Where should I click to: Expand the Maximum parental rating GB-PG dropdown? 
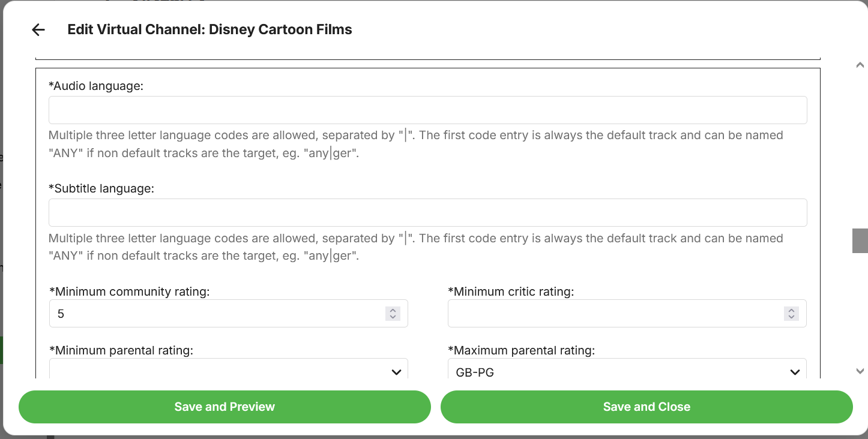[627, 371]
